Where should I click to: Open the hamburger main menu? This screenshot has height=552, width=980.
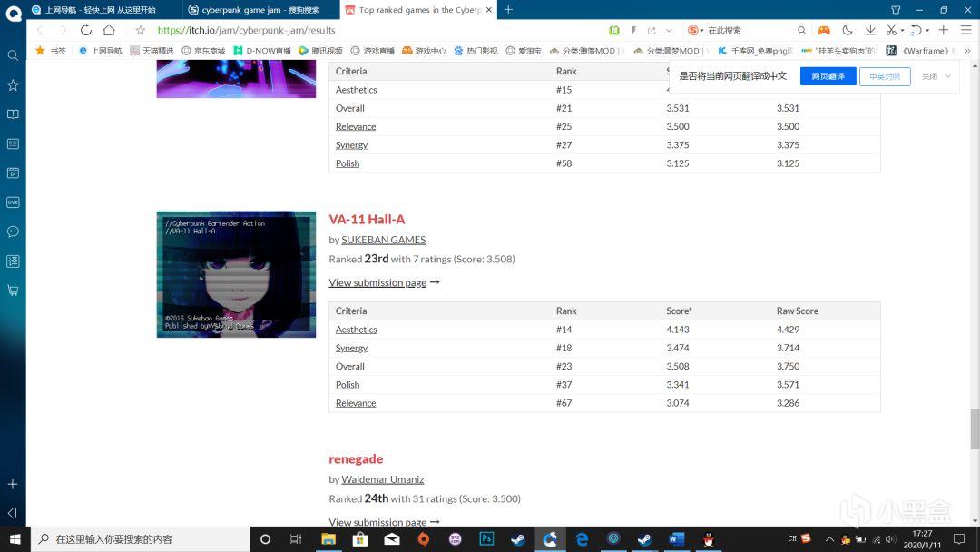pyautogui.click(x=966, y=30)
